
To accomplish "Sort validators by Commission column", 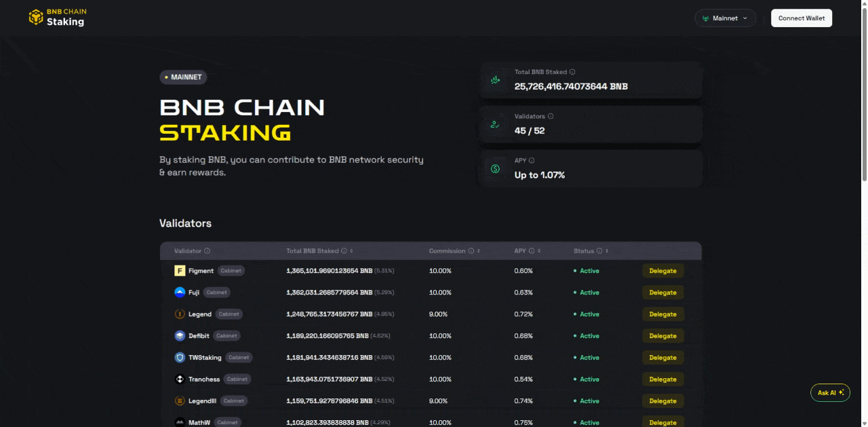I will click(x=479, y=251).
